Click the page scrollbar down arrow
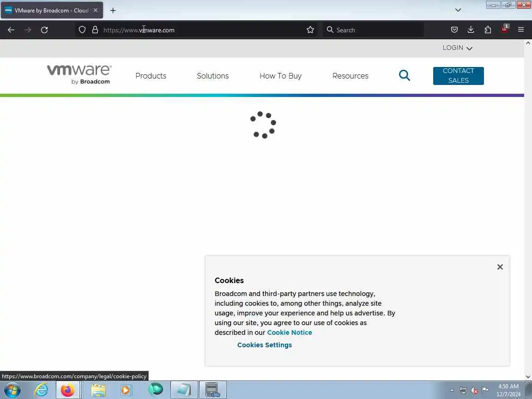 528,377
